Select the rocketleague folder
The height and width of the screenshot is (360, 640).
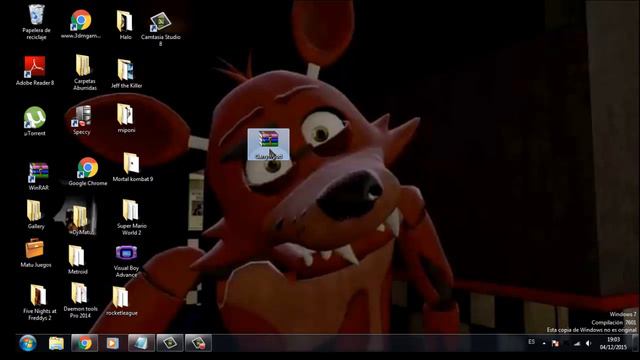click(121, 301)
